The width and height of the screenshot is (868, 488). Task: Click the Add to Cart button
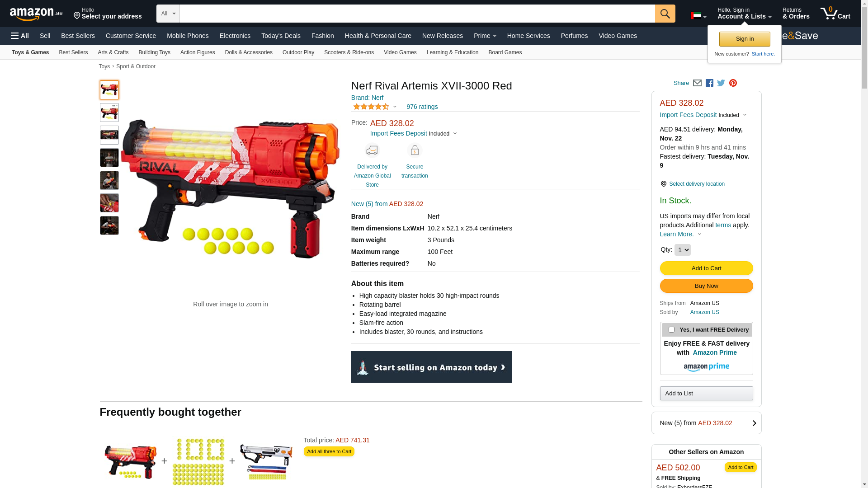click(706, 268)
